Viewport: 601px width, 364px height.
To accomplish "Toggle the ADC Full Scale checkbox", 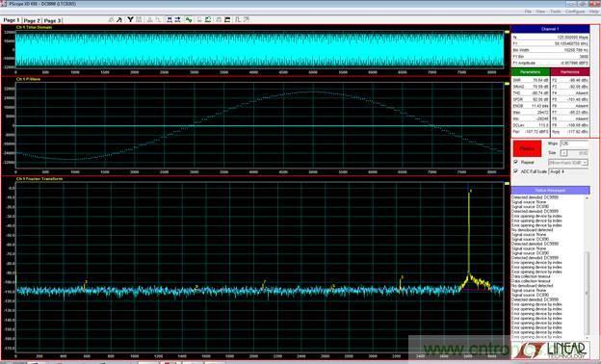I will 516,171.
